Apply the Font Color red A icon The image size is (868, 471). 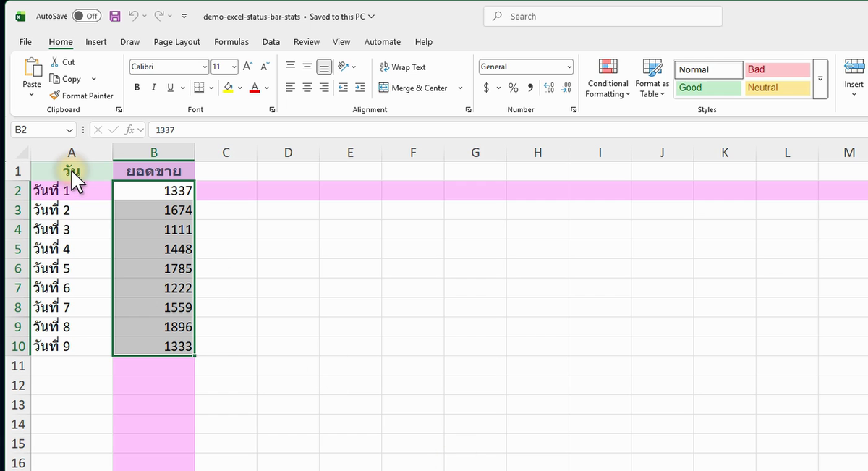[255, 88]
